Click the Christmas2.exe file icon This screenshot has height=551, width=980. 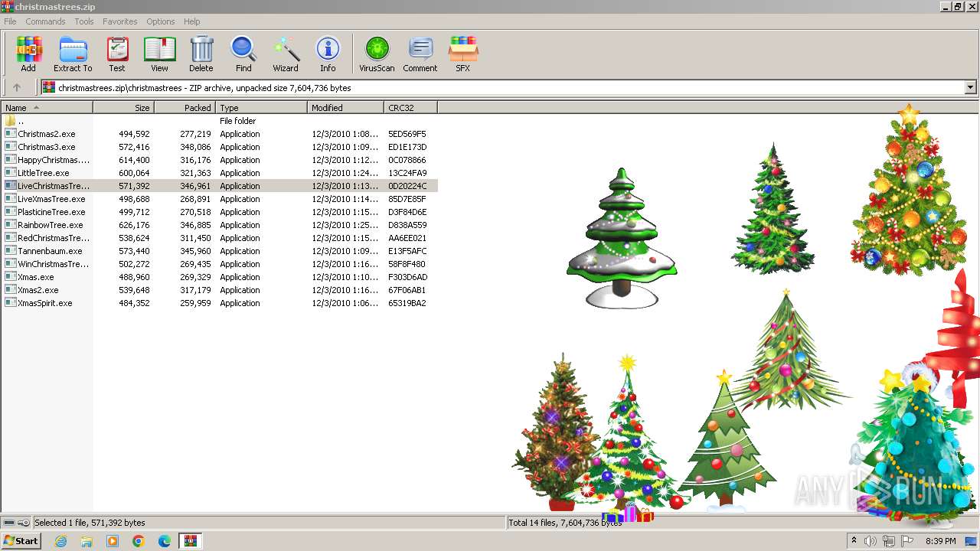(10, 134)
